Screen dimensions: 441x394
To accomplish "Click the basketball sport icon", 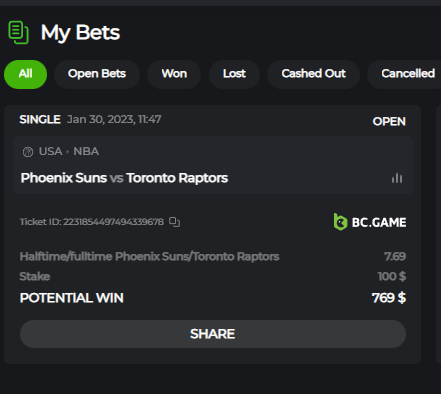I will (x=28, y=152).
